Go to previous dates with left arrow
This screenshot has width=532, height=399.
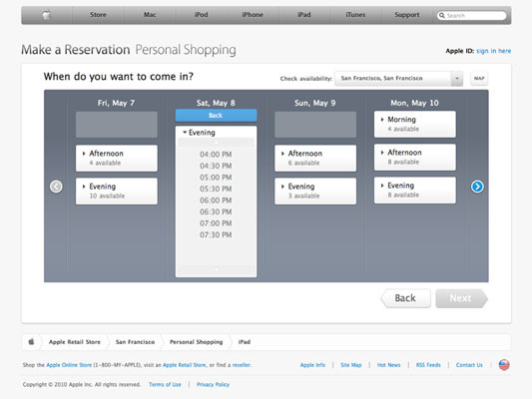pos(56,187)
